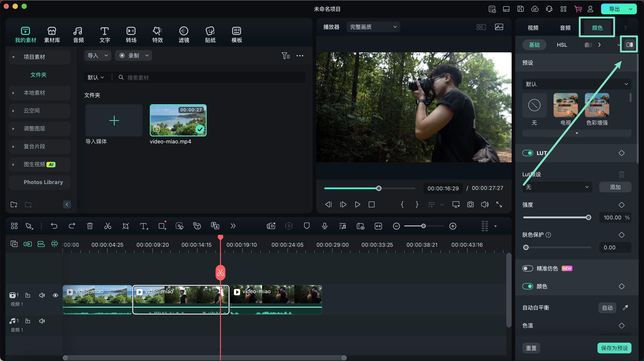Screen dimensions: 644x361
Task: Open the 默认 sort dropdown beside search
Action: [x=95, y=77]
